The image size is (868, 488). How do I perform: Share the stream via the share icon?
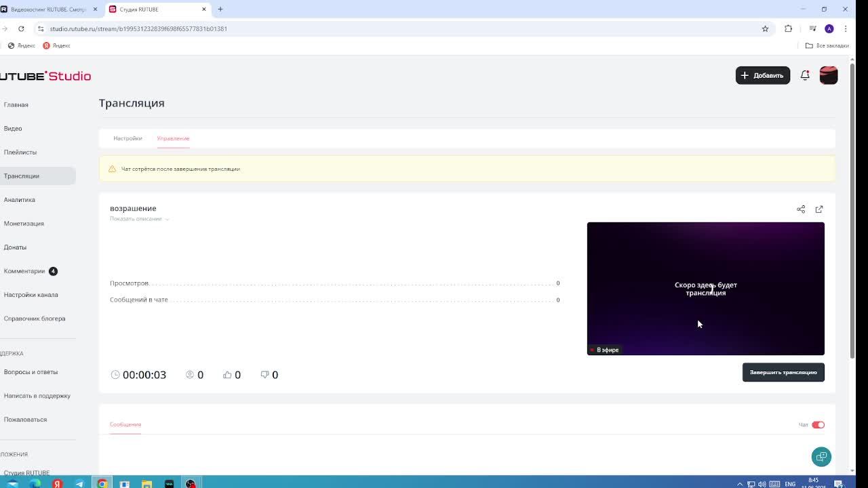coord(801,209)
